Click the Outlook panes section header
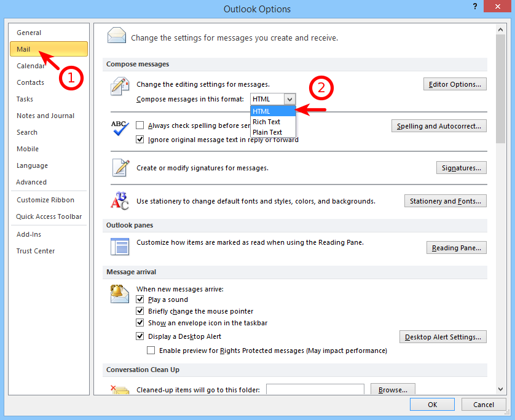This screenshot has width=515, height=420. [294, 225]
